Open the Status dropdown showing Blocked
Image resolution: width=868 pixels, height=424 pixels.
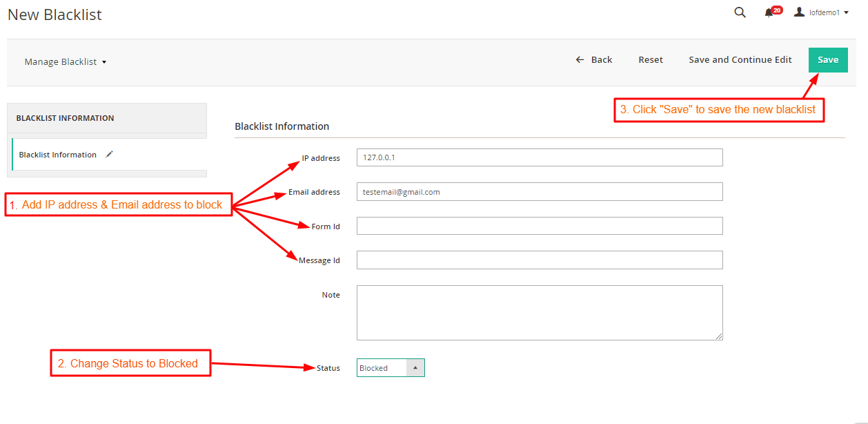click(x=415, y=367)
